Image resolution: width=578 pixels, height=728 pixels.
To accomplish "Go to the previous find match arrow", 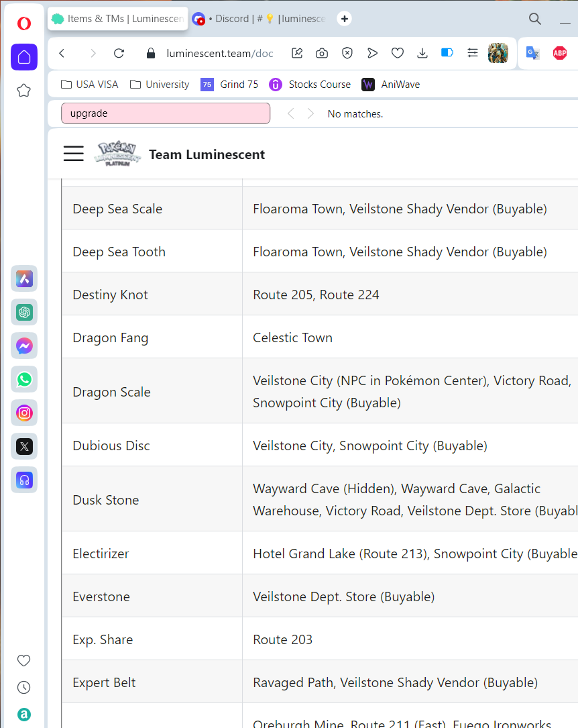I will (291, 114).
